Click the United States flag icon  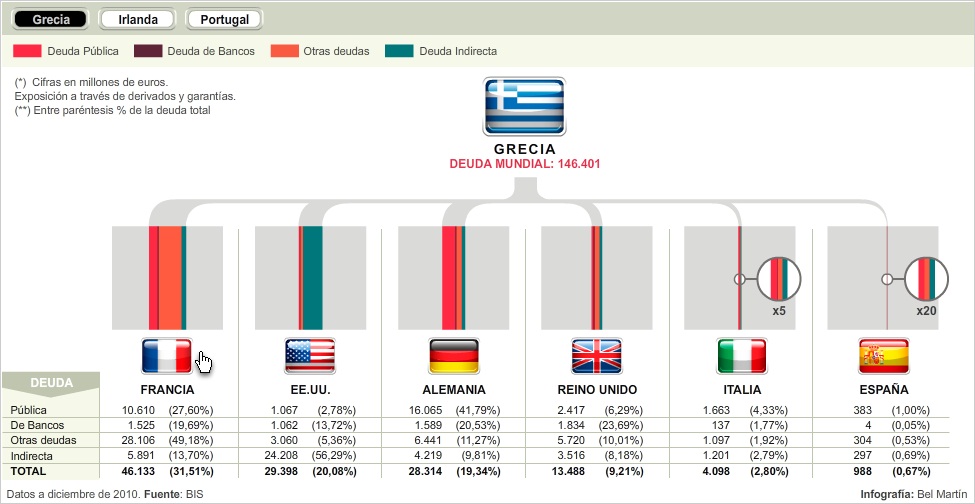[310, 356]
